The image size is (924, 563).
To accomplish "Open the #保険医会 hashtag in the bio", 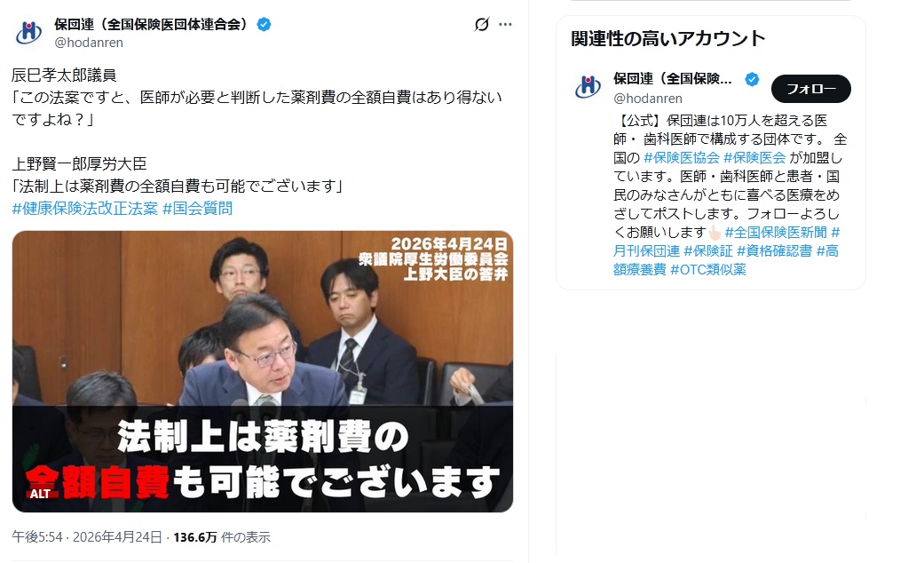I will pos(754,157).
